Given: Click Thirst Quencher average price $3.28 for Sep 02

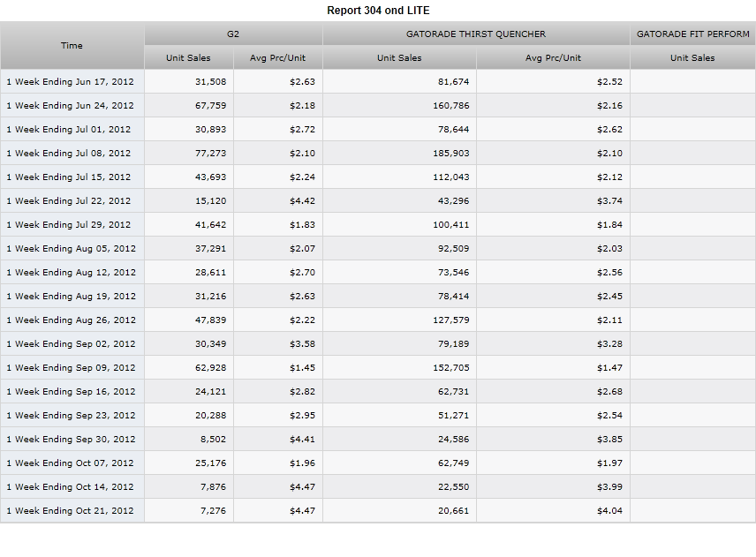Looking at the screenshot, I should (609, 344).
